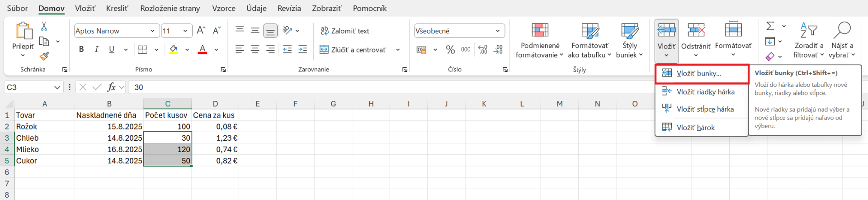
Task: Align text to bottom
Action: pyautogui.click(x=270, y=30)
